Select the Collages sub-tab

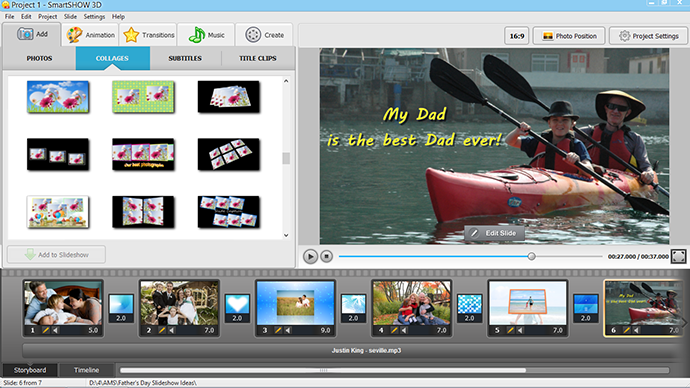coord(112,58)
